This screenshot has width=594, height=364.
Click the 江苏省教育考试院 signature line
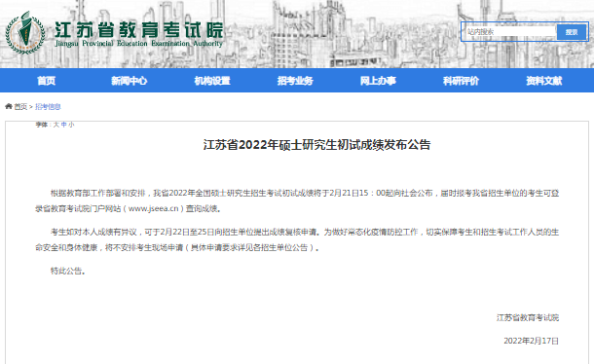528,317
